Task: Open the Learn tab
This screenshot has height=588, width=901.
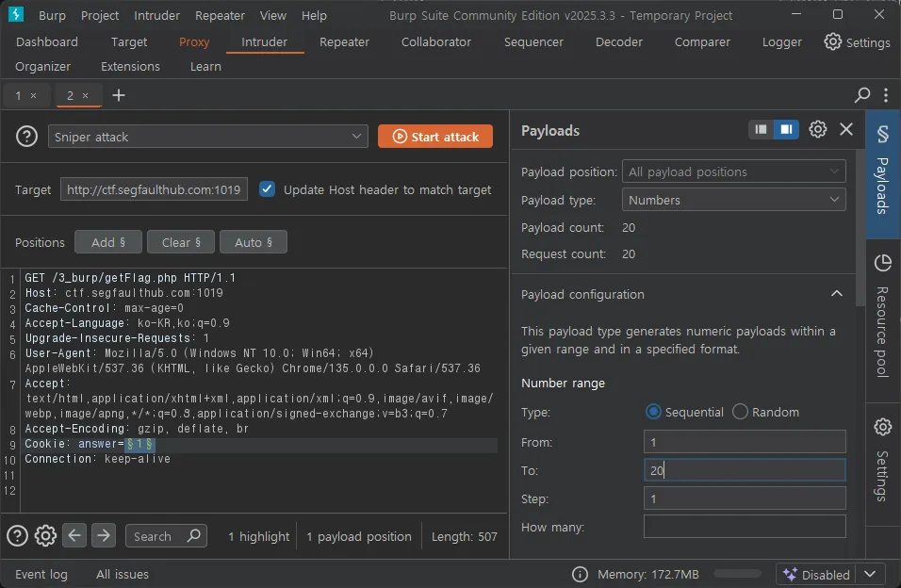Action: click(x=205, y=67)
